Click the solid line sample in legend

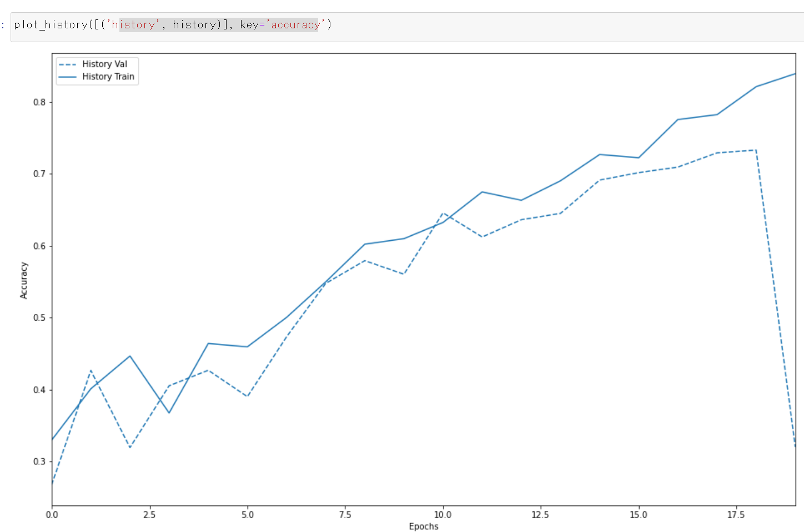(x=67, y=77)
